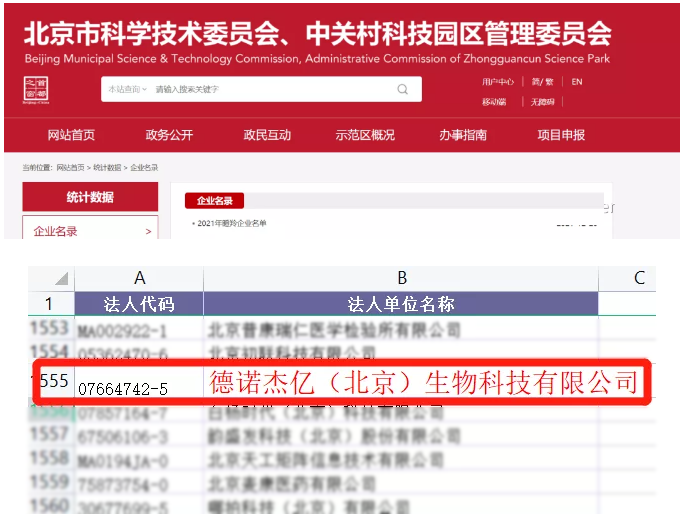Viewport: 680px width, 514px height.
Task: Open 办事指南 navigation menu
Action: [x=463, y=135]
